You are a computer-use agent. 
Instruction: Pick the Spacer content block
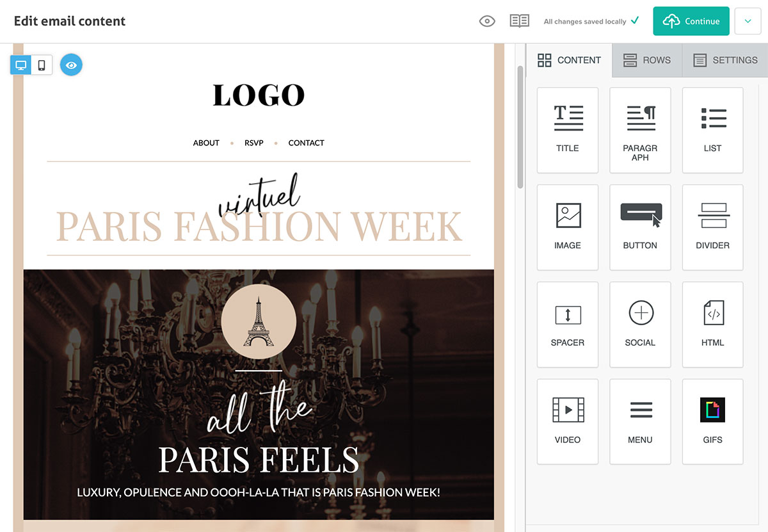(567, 325)
